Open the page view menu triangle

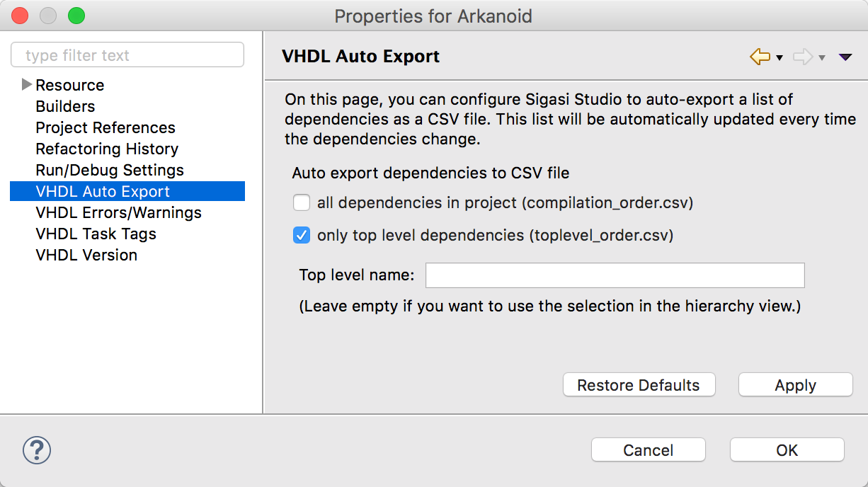point(845,57)
